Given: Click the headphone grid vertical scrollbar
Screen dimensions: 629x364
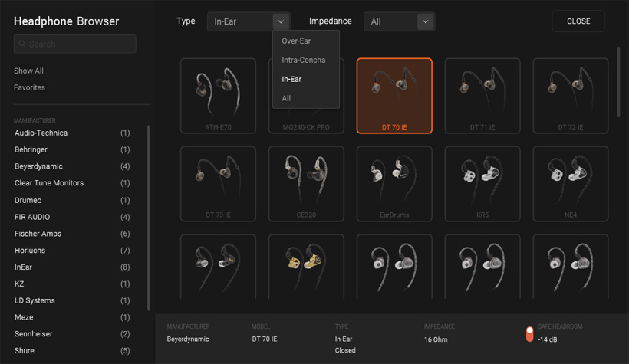Looking at the screenshot, I should pos(618,82).
